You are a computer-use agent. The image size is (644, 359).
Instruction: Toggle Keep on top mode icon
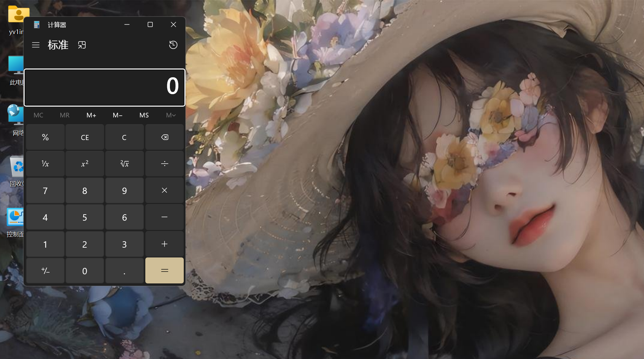coord(82,45)
